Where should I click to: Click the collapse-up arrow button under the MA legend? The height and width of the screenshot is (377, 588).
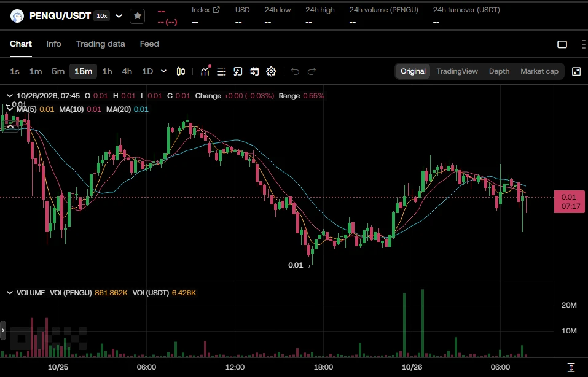click(10, 126)
